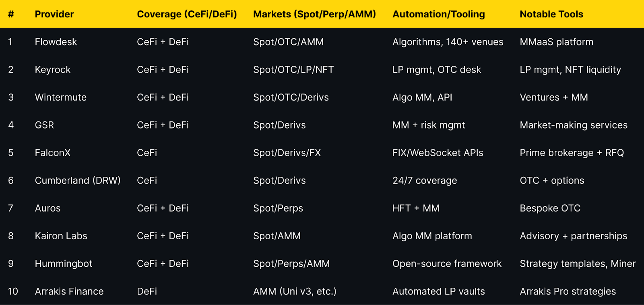This screenshot has width=644, height=305.
Task: Click Algo MM platform cell
Action: pyautogui.click(x=432, y=236)
